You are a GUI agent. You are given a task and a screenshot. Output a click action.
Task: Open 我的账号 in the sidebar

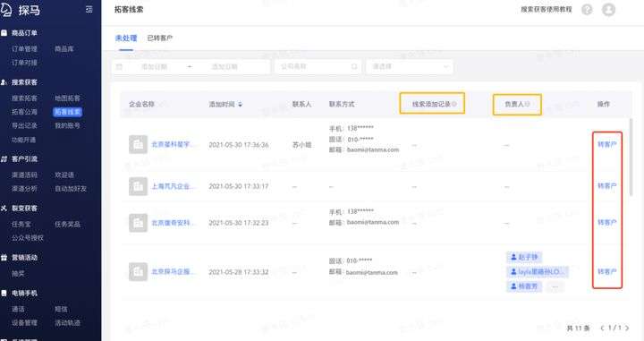click(68, 125)
